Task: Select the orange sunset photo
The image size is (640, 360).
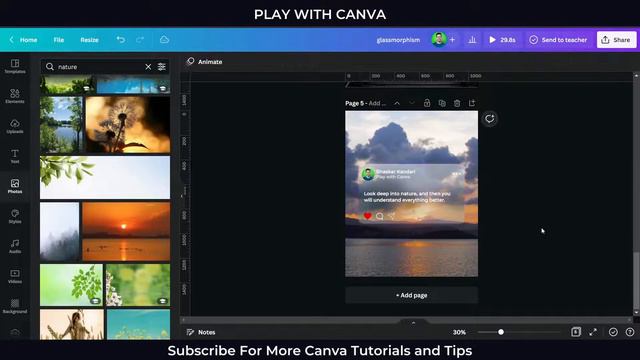Action: (126, 231)
